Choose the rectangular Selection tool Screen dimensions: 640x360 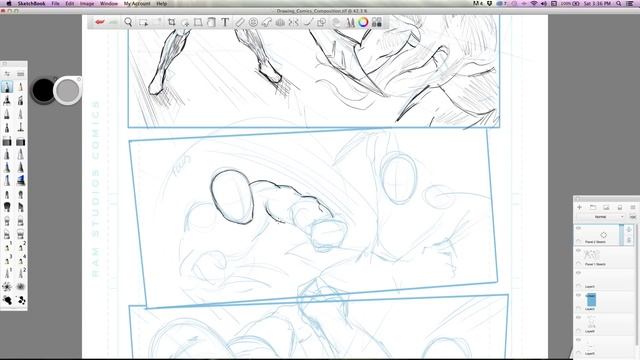click(143, 22)
